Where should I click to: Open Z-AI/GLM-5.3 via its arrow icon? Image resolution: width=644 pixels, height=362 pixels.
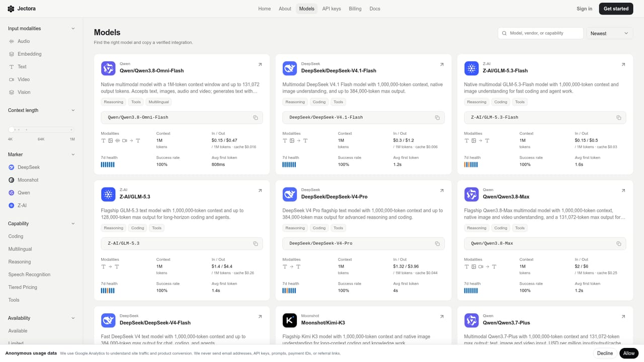pyautogui.click(x=260, y=191)
